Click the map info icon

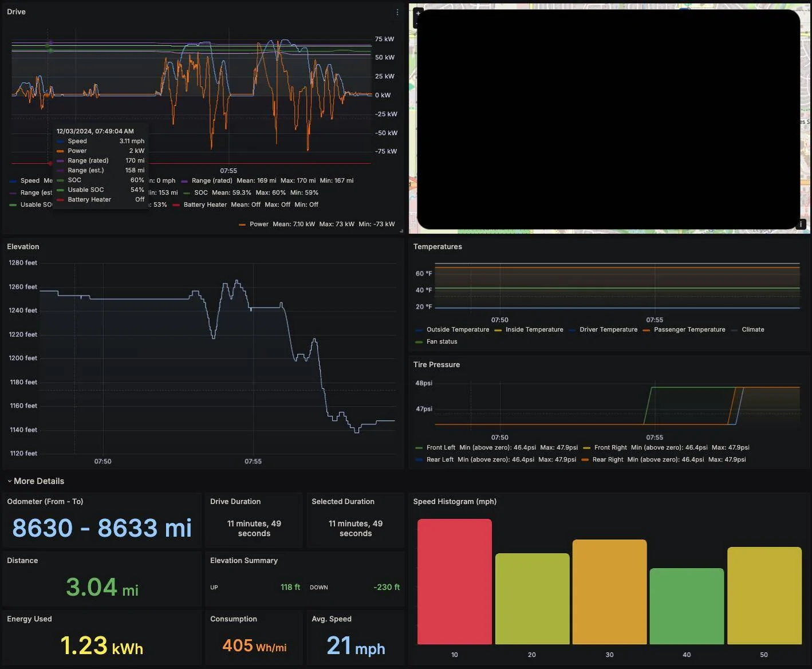(x=801, y=225)
